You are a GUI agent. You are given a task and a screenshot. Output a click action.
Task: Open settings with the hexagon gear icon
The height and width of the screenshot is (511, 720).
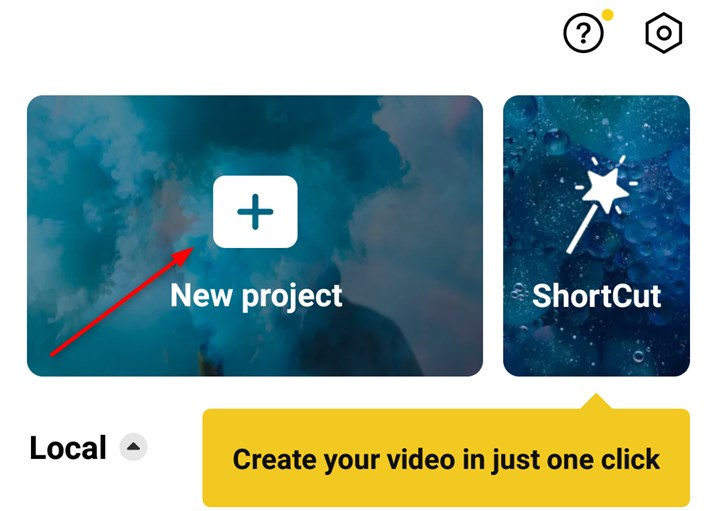[664, 33]
